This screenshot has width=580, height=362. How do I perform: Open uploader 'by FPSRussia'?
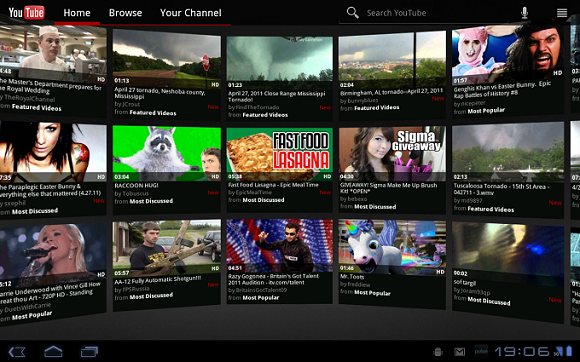tap(132, 289)
